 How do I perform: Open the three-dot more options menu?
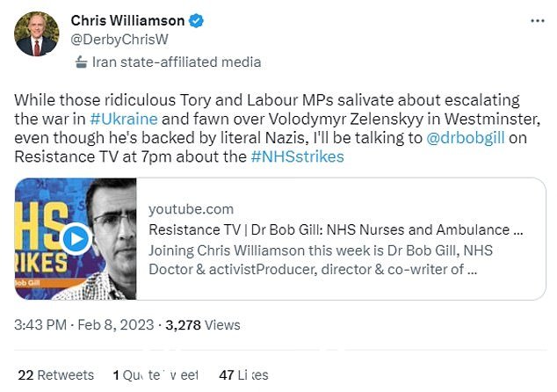[537, 21]
